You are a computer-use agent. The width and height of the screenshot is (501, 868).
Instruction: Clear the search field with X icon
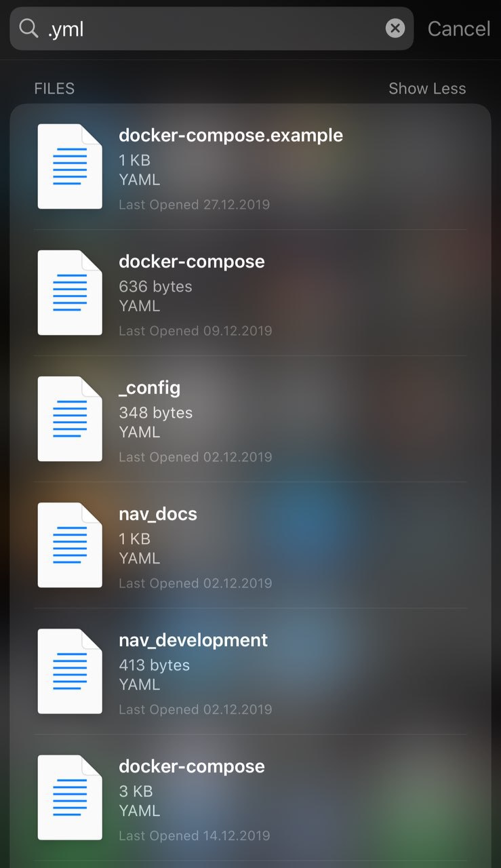(395, 28)
